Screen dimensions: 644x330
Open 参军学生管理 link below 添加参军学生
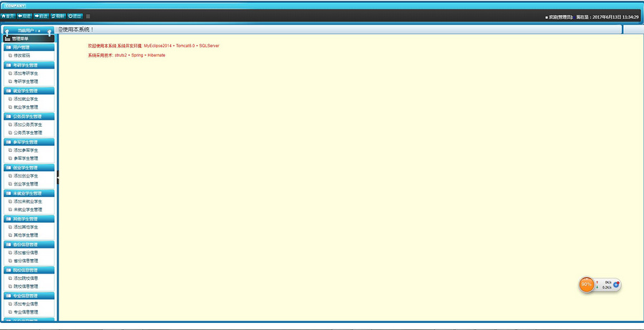26,158
